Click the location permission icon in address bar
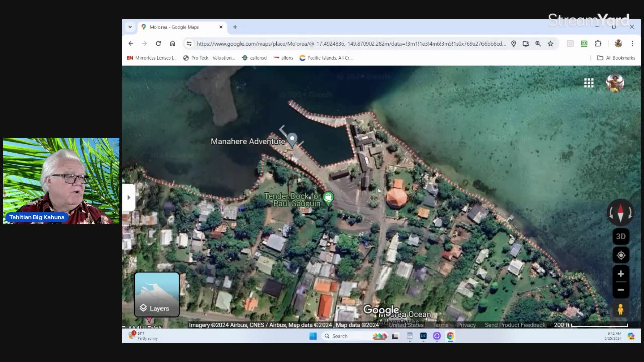This screenshot has width=644, height=362. (514, 44)
